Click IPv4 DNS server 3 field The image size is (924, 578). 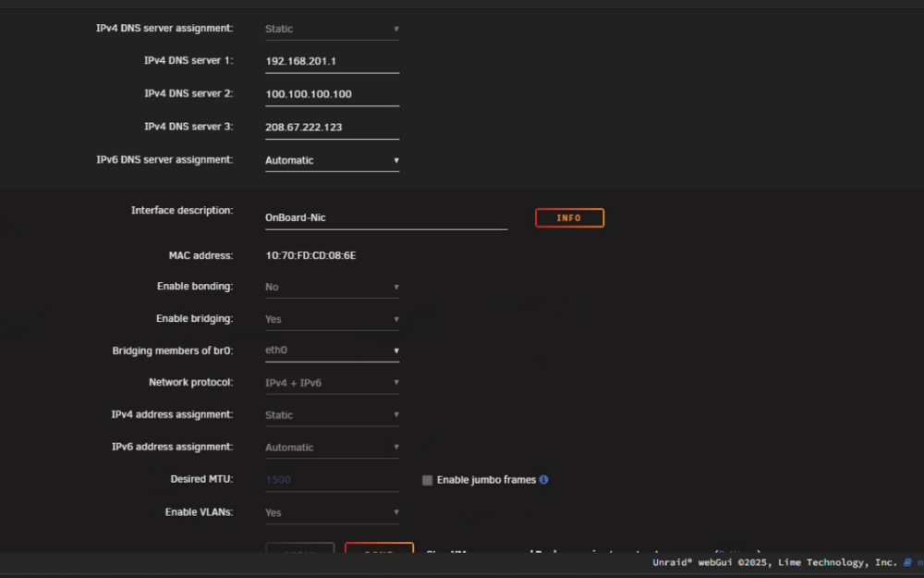pos(333,128)
